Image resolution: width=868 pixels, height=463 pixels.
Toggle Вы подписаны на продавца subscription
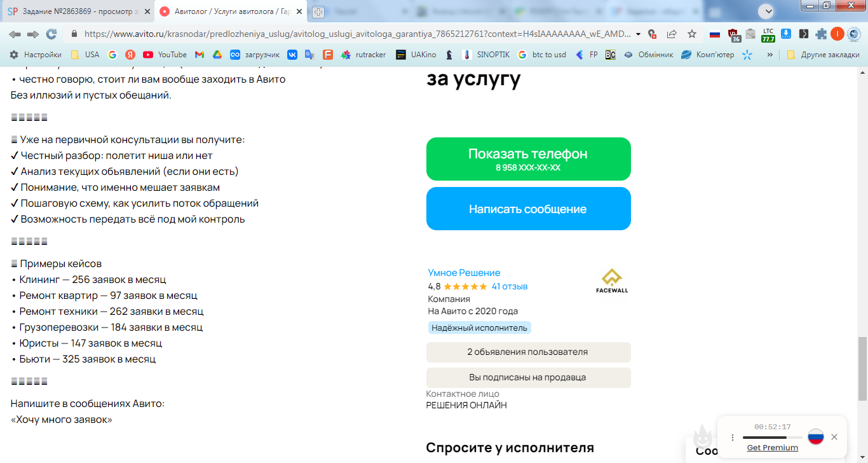tap(529, 377)
